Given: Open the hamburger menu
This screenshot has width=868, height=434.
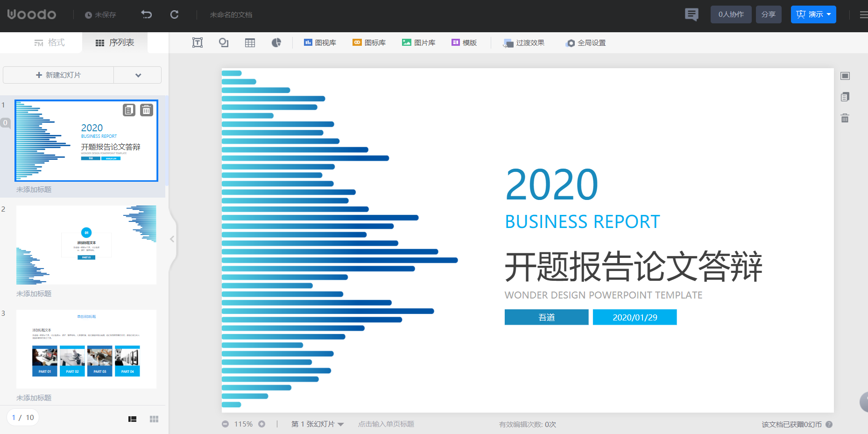Looking at the screenshot, I should click(864, 14).
